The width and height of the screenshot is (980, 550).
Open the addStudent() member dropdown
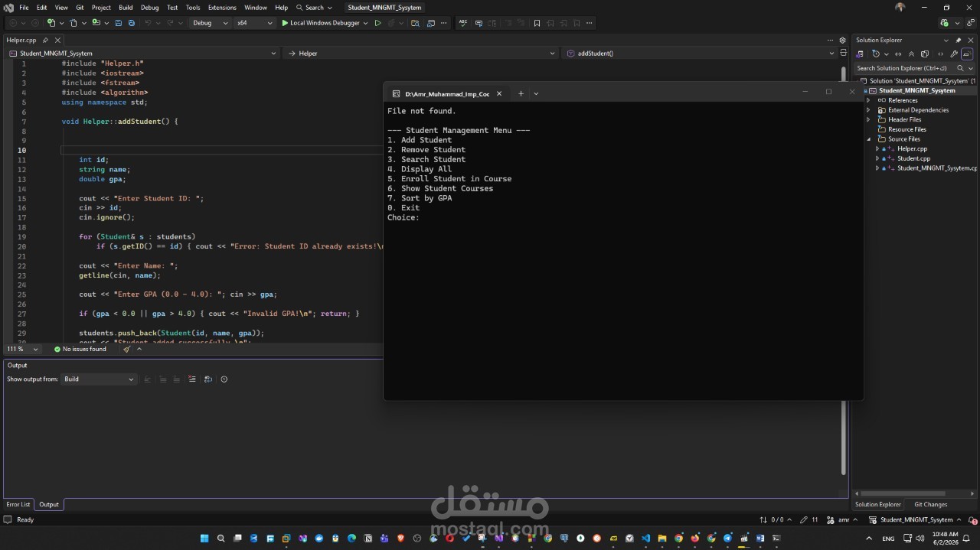pos(699,54)
